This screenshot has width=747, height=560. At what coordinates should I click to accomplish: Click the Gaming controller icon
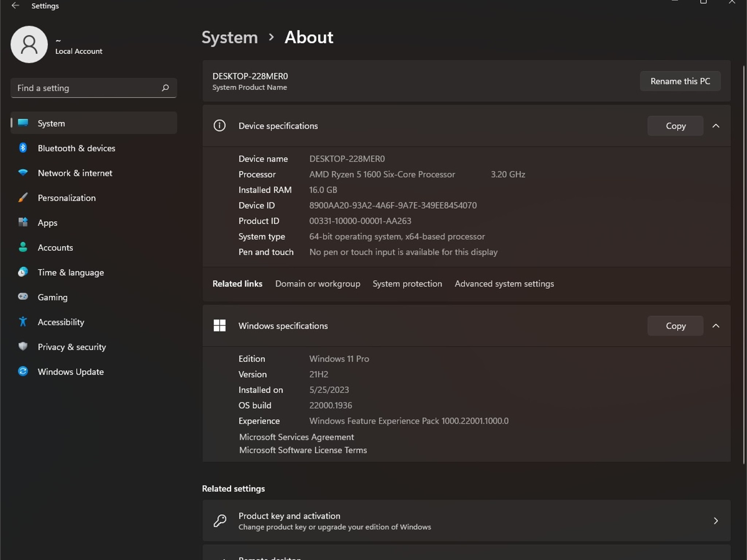23,296
